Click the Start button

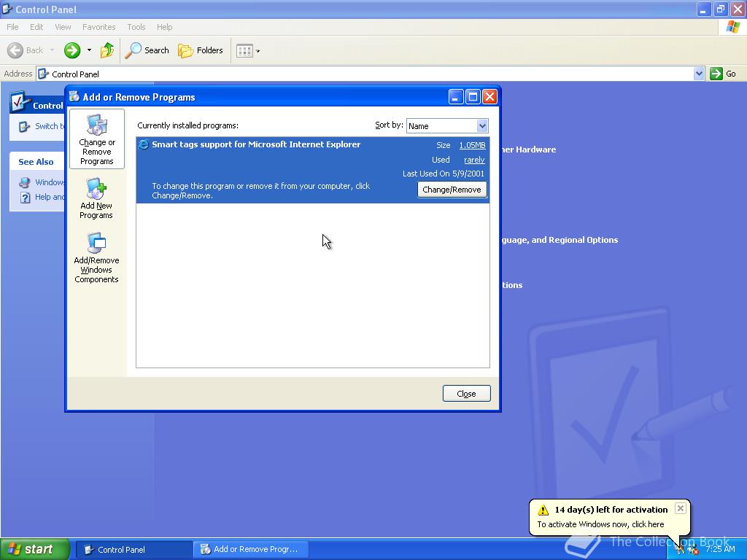pyautogui.click(x=34, y=549)
